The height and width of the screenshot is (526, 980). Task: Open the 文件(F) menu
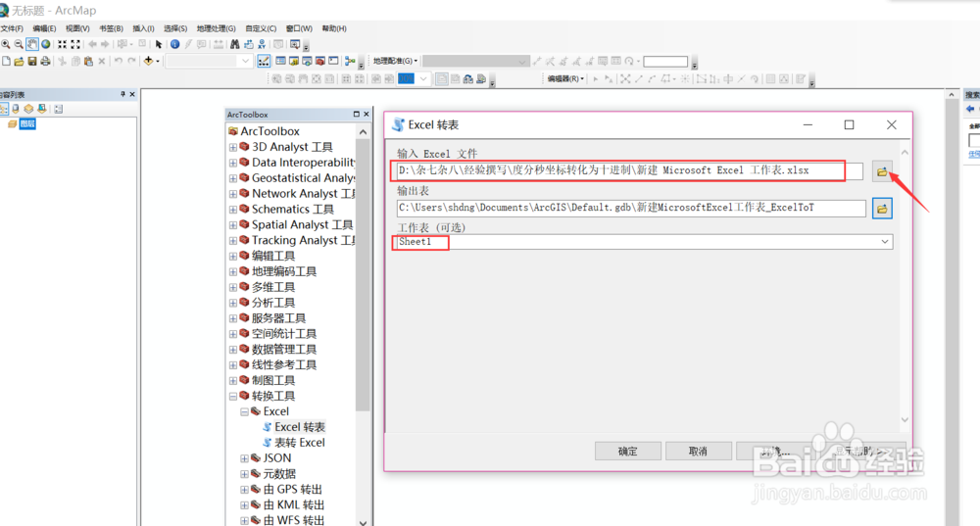12,28
